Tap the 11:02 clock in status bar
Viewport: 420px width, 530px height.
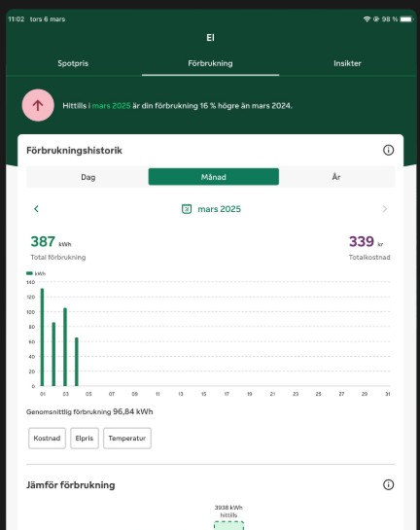coord(17,18)
